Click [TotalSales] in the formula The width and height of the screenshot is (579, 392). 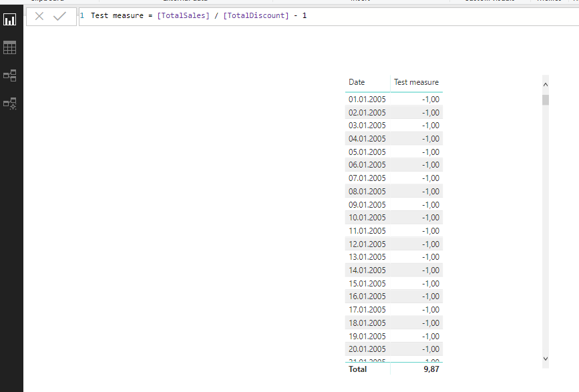pyautogui.click(x=183, y=15)
